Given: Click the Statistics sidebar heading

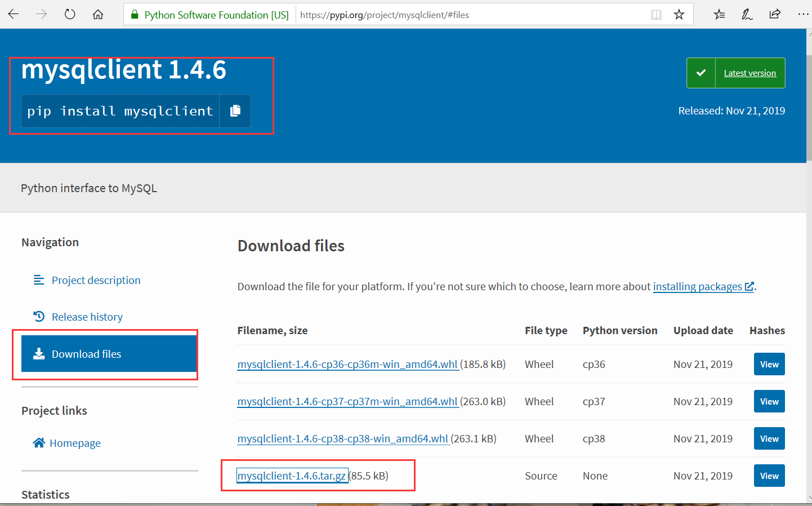Looking at the screenshot, I should [x=46, y=494].
